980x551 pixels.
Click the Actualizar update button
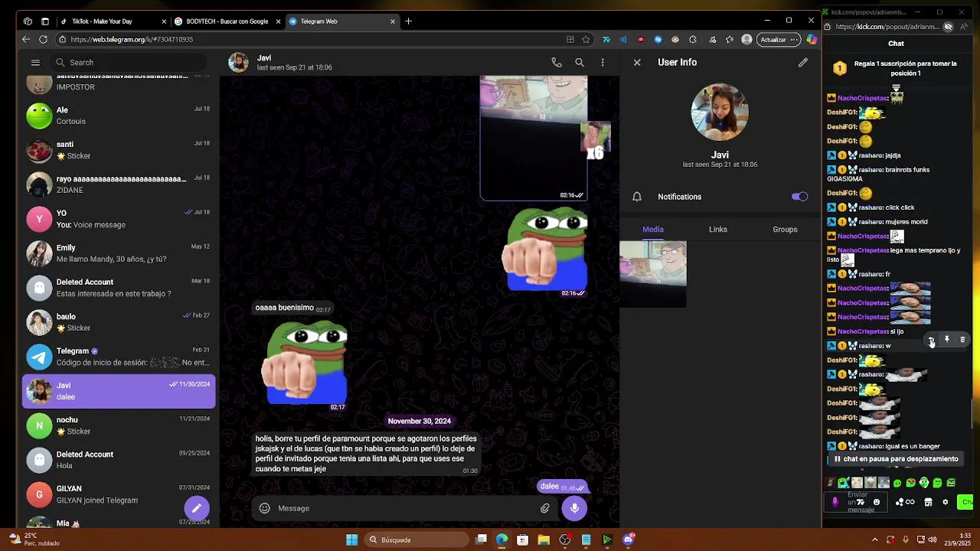click(x=779, y=39)
